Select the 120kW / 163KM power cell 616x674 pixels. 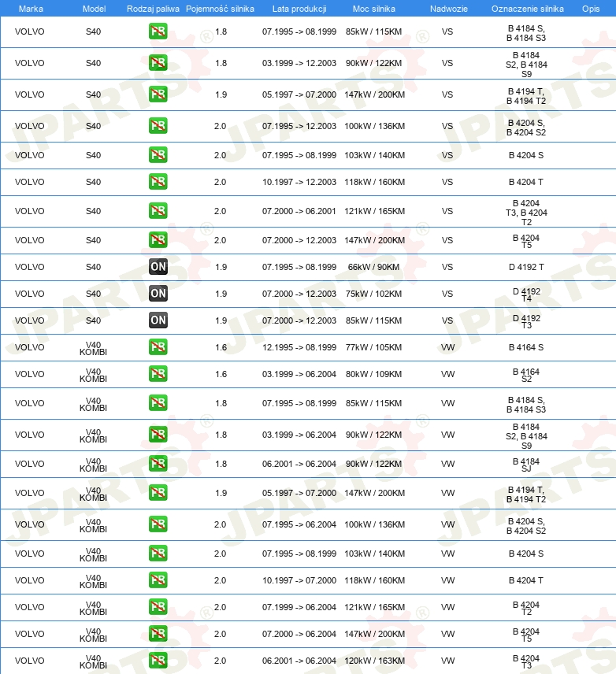click(375, 661)
